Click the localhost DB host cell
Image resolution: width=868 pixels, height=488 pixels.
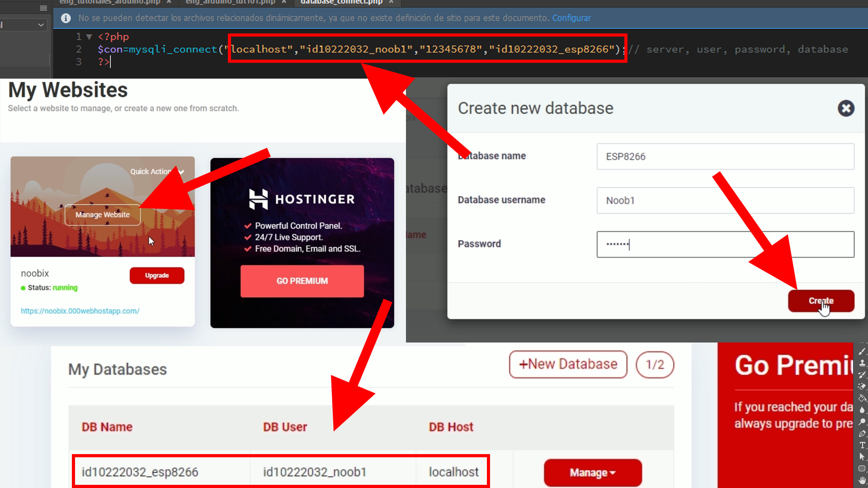tap(453, 472)
